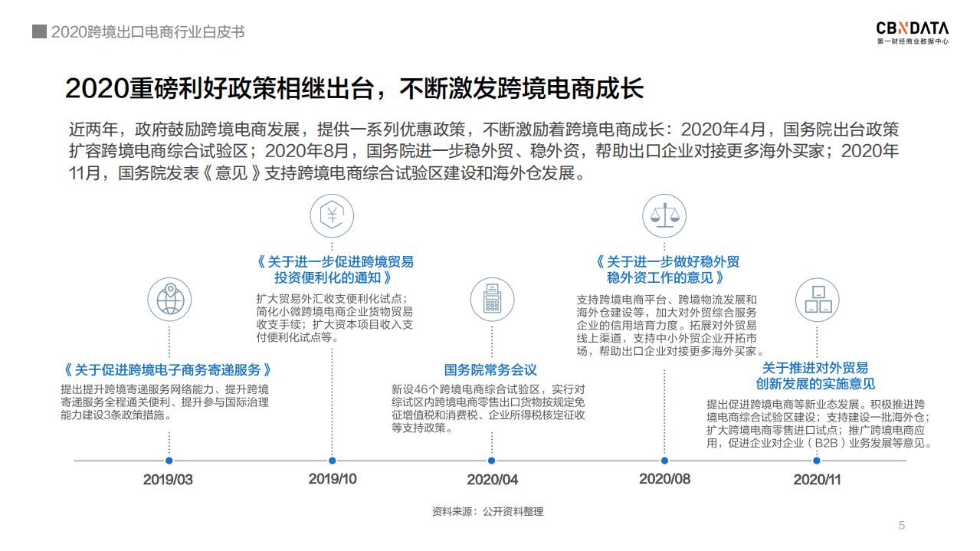The width and height of the screenshot is (980, 551).
Task: Select the calculator icon above 2020/04
Action: [x=493, y=300]
